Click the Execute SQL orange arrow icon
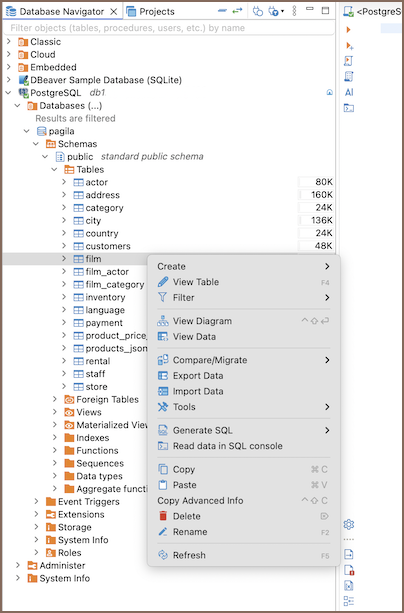Viewport: 404px width, 613px height. (x=348, y=30)
